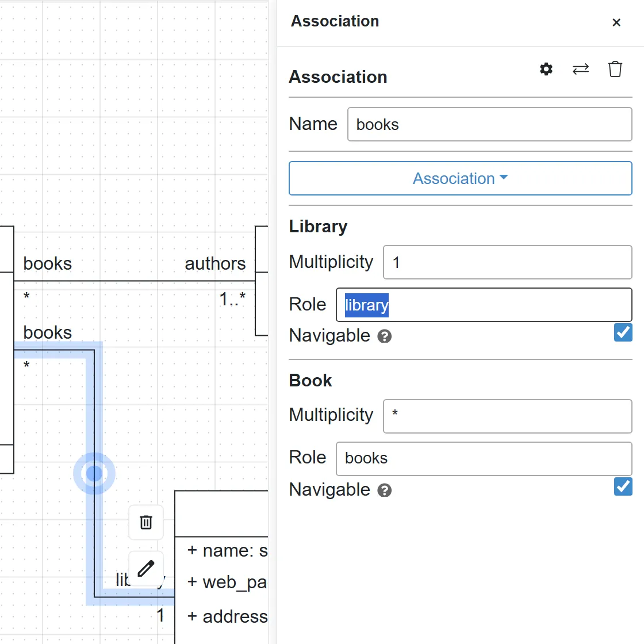
Task: Show help for Book Navigable
Action: (385, 490)
